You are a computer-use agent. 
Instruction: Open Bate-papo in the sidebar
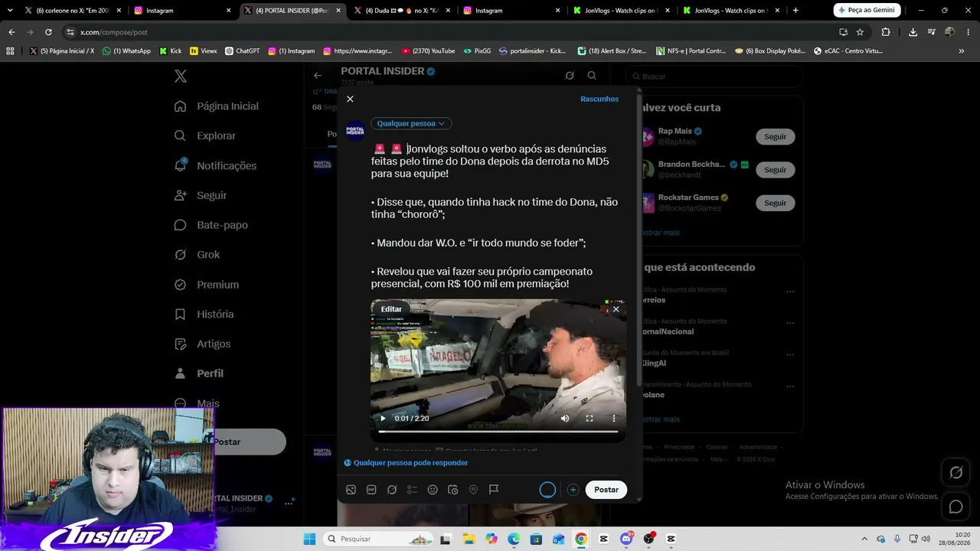click(x=211, y=225)
